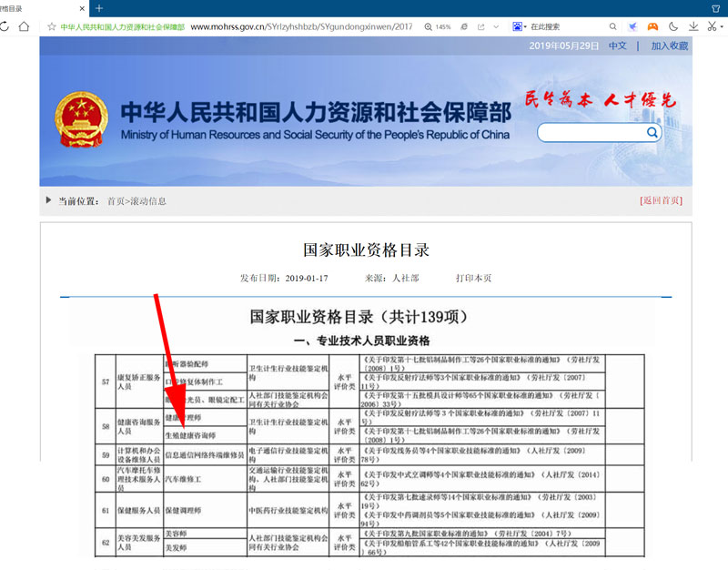Click the new tab plus button
This screenshot has width=728, height=570.
(99, 8)
